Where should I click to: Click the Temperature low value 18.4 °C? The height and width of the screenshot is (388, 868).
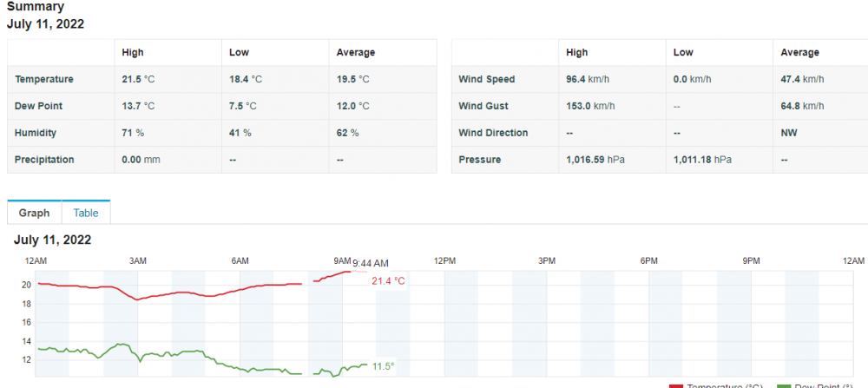point(246,79)
